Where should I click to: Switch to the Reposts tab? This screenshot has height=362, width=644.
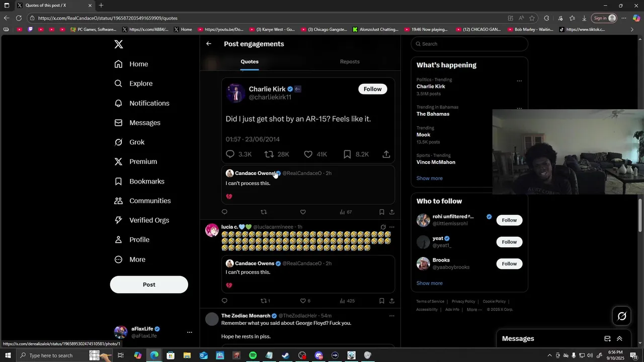pyautogui.click(x=350, y=61)
